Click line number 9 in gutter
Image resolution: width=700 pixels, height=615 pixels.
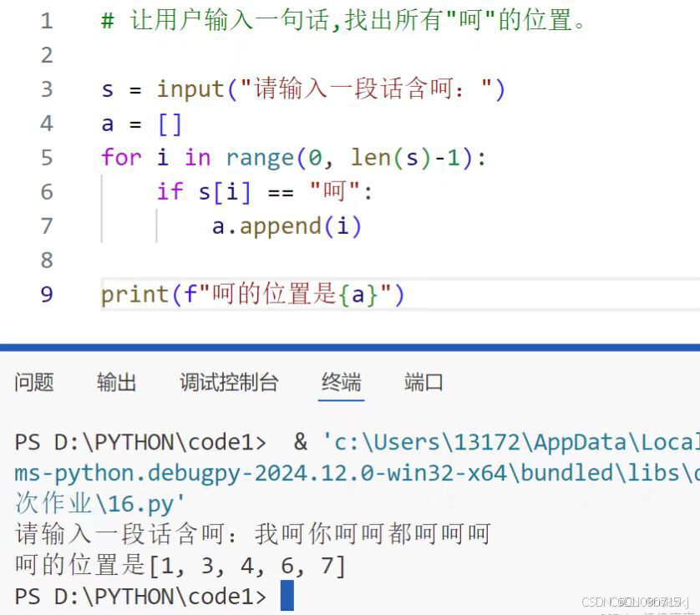tap(47, 294)
